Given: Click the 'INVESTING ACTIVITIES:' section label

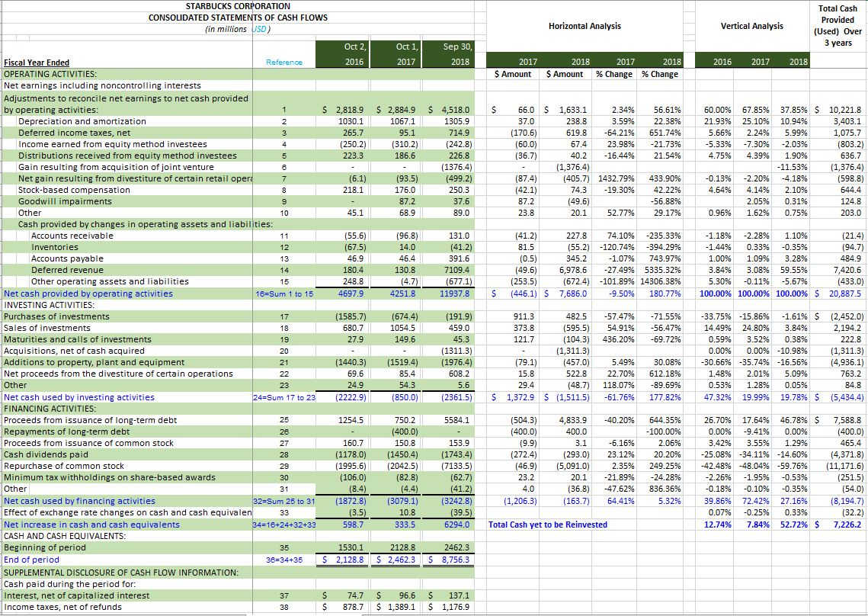Looking at the screenshot, I should [50, 305].
